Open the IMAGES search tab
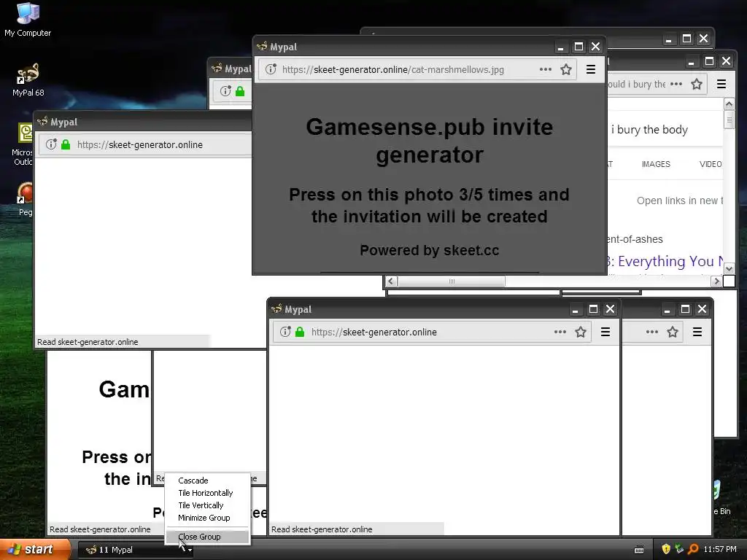This screenshot has width=747, height=560. point(656,164)
